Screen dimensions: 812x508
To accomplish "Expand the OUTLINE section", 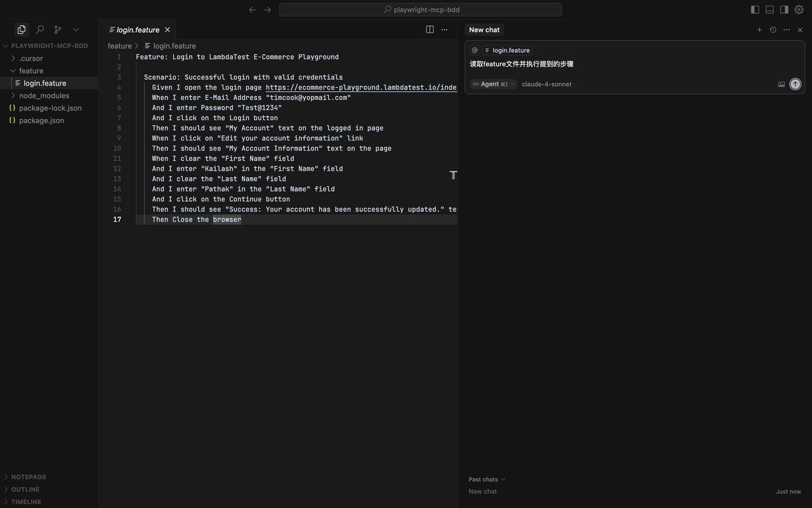I will point(25,490).
